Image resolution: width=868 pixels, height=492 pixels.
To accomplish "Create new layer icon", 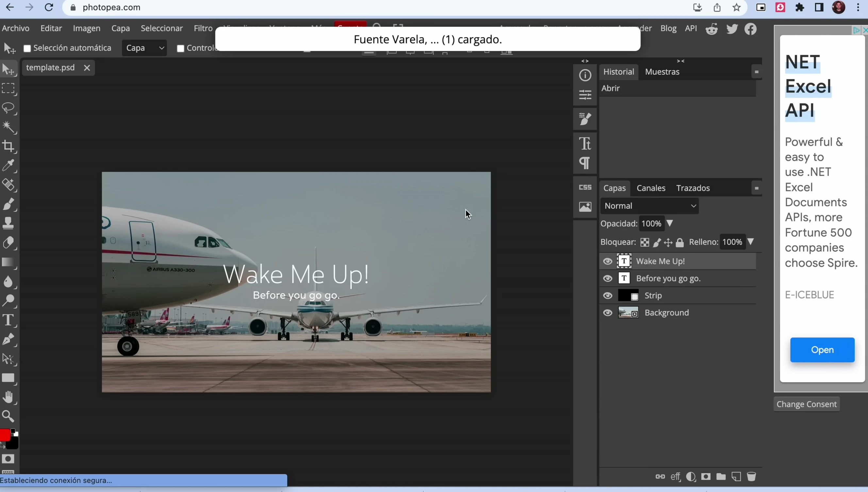I will 736,477.
